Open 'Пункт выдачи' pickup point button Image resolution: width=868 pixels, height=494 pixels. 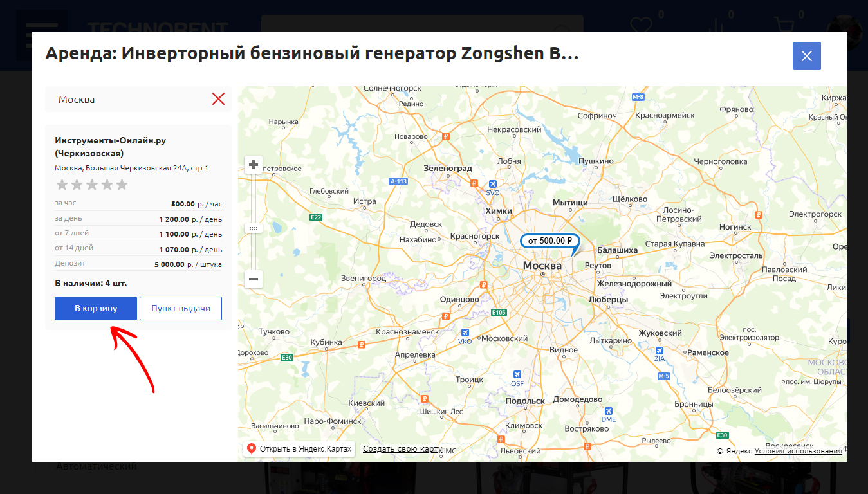tap(181, 308)
